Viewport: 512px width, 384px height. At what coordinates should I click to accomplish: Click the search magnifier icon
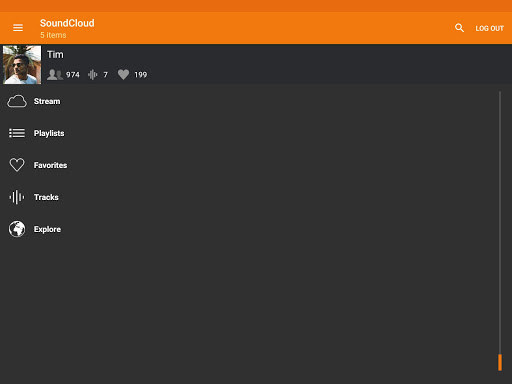459,28
